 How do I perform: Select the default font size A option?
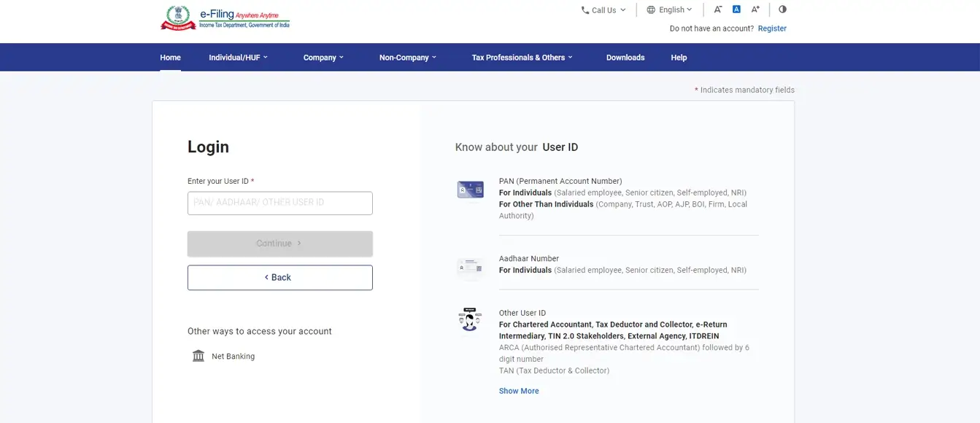click(736, 9)
